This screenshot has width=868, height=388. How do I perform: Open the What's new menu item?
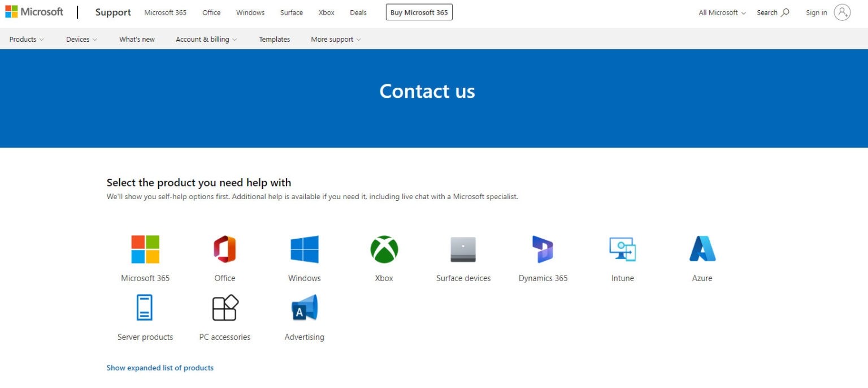(x=137, y=39)
